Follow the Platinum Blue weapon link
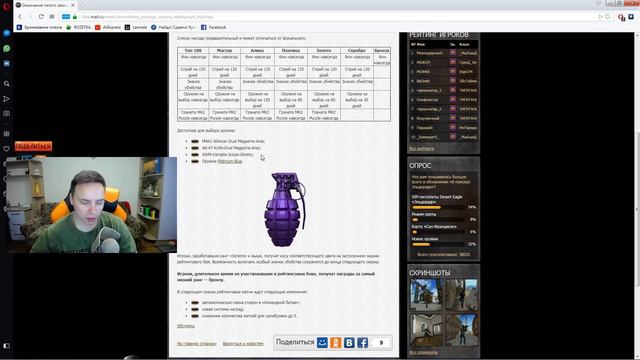Screen dimensions: 640x360 point(230,161)
